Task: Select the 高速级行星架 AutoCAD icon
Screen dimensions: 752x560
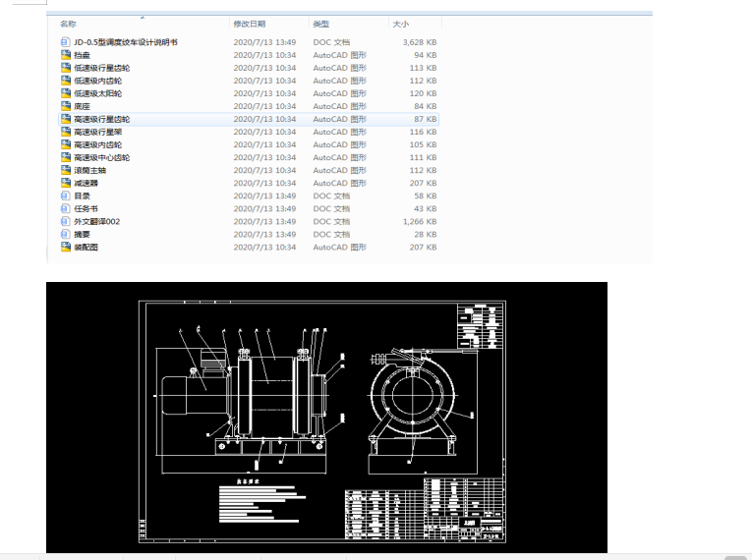Action: coord(66,132)
